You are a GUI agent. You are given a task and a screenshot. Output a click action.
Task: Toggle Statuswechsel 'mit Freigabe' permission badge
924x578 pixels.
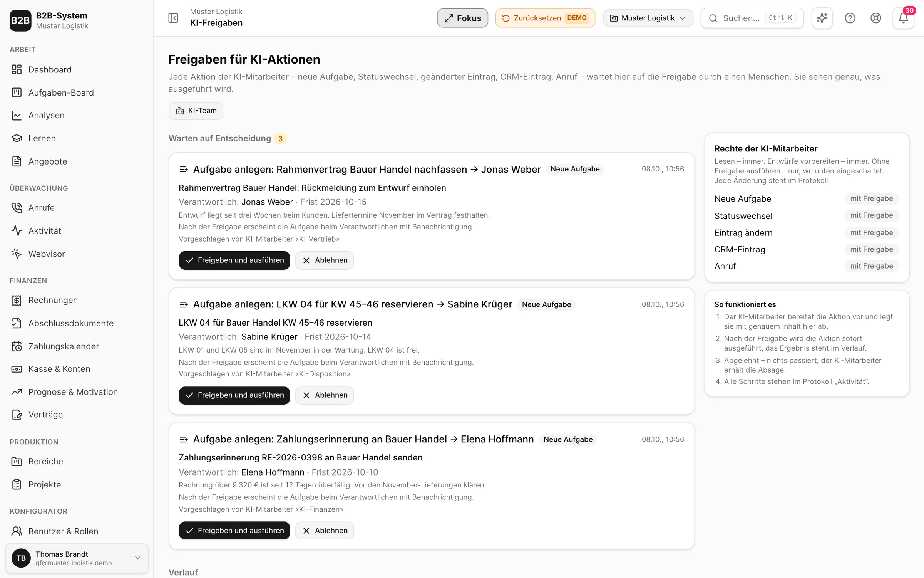[872, 215]
